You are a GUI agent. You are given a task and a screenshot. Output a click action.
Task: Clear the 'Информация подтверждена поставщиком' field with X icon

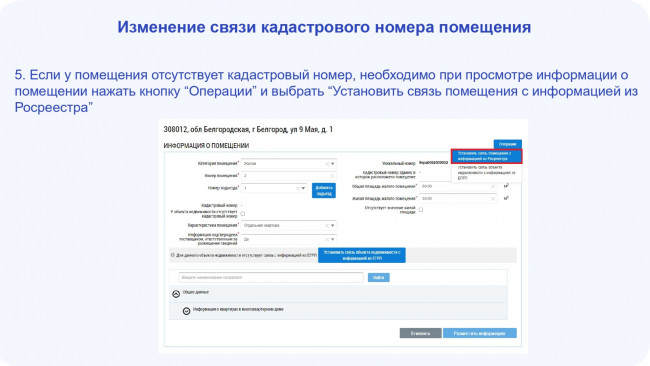(327, 240)
